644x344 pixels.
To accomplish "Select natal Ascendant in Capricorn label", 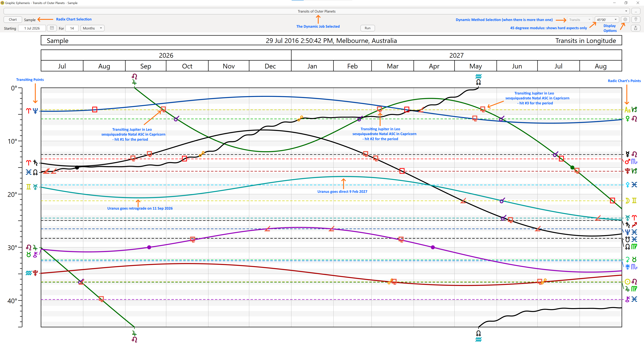I will coord(631,110).
